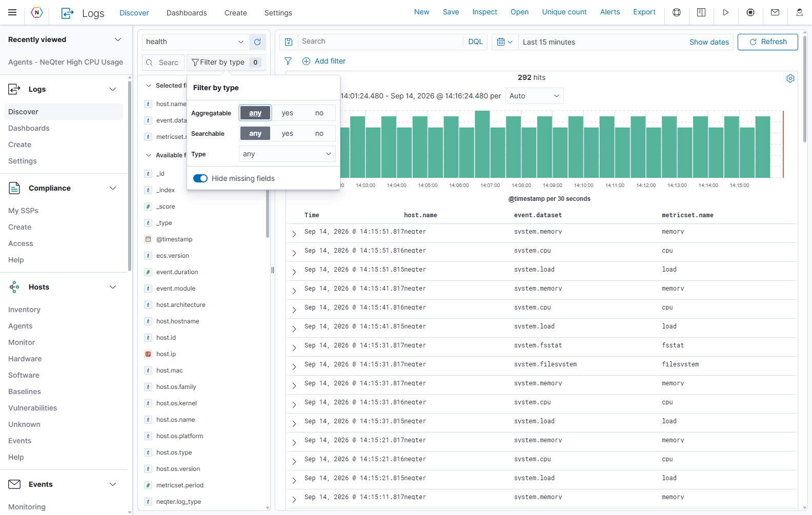Collapse the Compliance sidebar section

tap(113, 188)
